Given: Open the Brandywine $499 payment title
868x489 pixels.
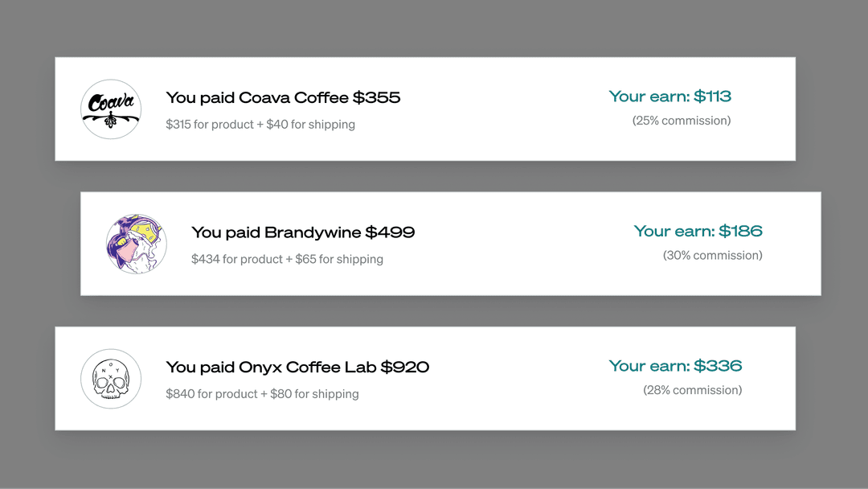Looking at the screenshot, I should [303, 232].
